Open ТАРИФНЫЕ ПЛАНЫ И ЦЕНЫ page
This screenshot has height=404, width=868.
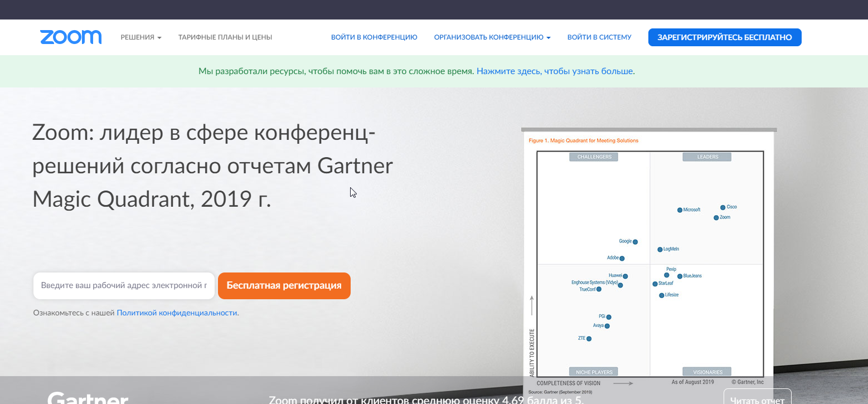click(225, 37)
